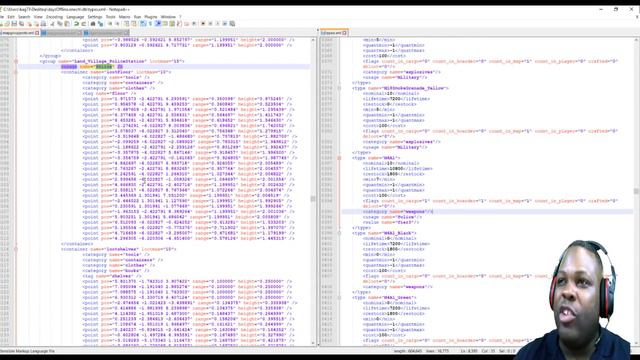Click the Stop Recording macro icon
This screenshot has width=640, height=360.
tap(210, 24)
